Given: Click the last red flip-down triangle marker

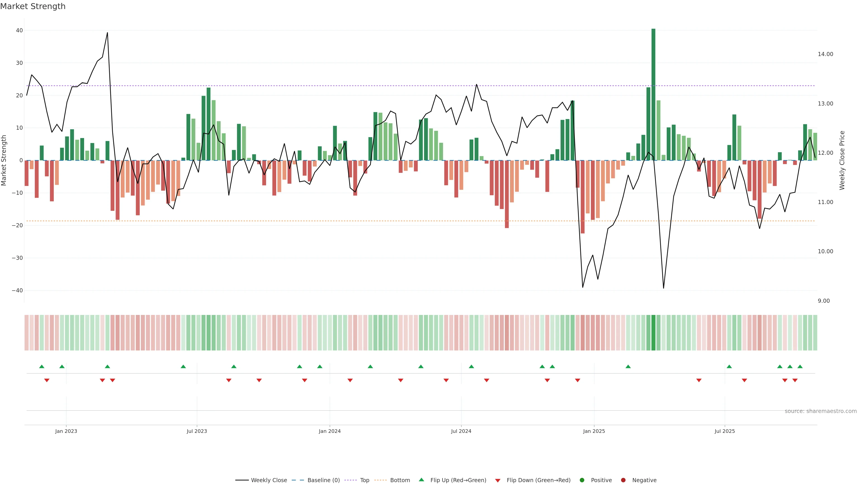Looking at the screenshot, I should (795, 380).
